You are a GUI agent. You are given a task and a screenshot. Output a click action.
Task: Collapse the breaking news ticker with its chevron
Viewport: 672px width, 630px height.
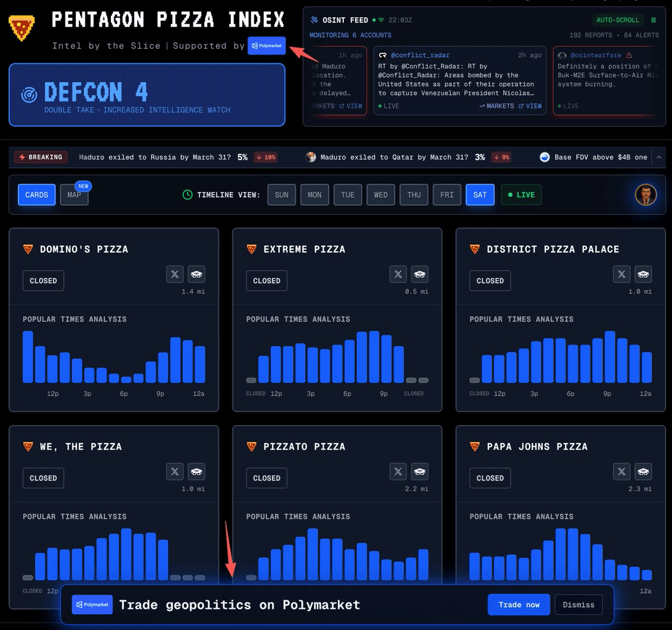pyautogui.click(x=659, y=157)
